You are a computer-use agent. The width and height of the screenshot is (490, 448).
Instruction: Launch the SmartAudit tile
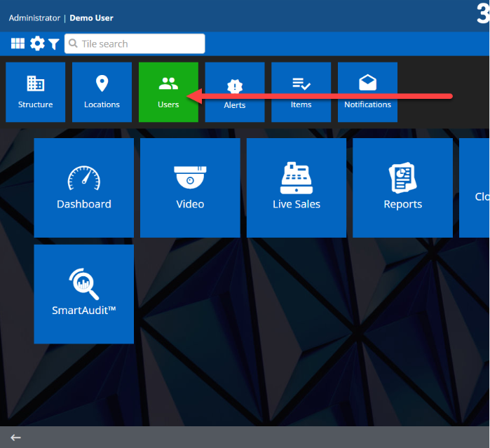(x=83, y=294)
